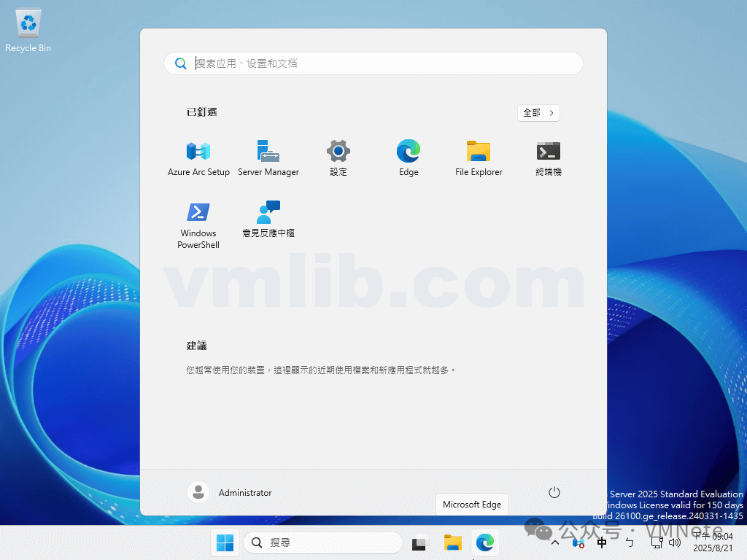The width and height of the screenshot is (747, 560).
Task: Open Windows PowerShell
Action: [198, 217]
